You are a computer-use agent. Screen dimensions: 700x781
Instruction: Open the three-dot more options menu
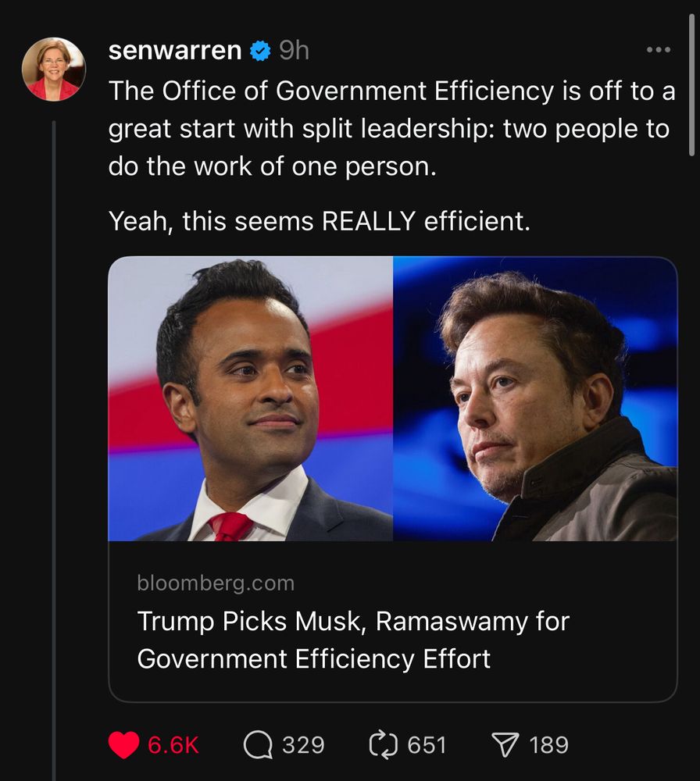pos(659,51)
